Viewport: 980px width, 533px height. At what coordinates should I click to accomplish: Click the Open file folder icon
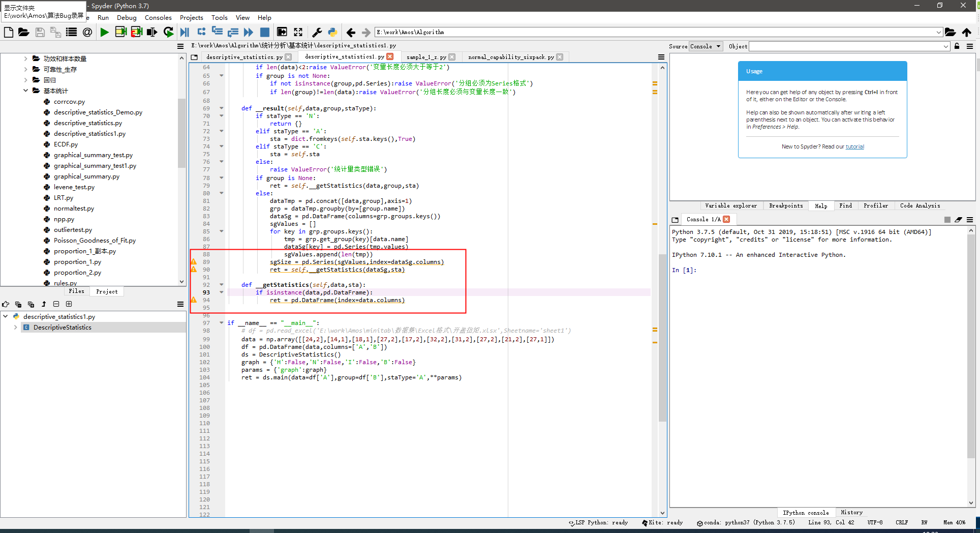pyautogui.click(x=24, y=32)
